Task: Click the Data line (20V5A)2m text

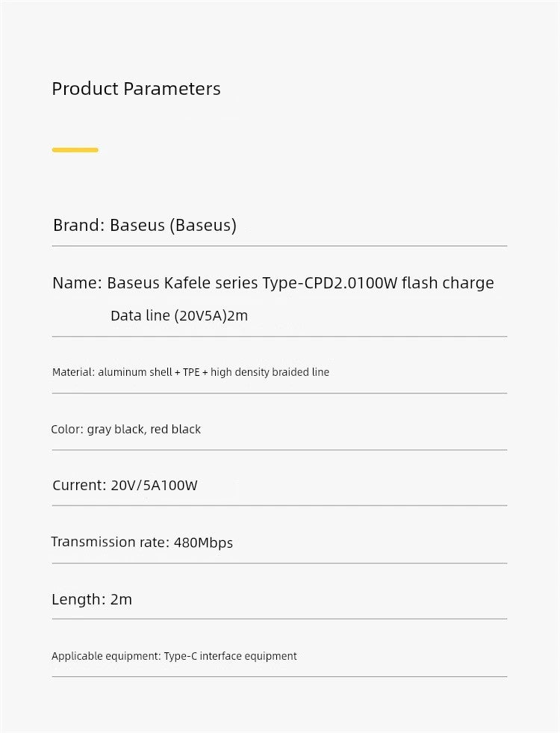Action: 179,316
